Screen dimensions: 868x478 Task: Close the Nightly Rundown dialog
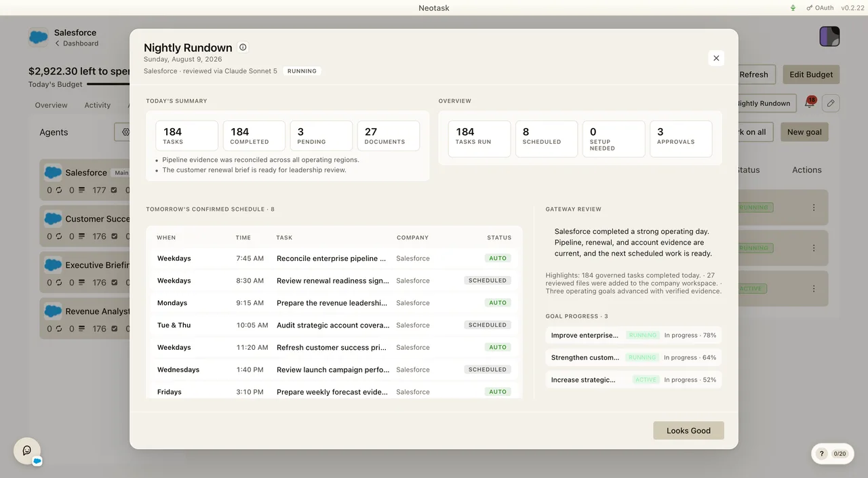(x=716, y=58)
